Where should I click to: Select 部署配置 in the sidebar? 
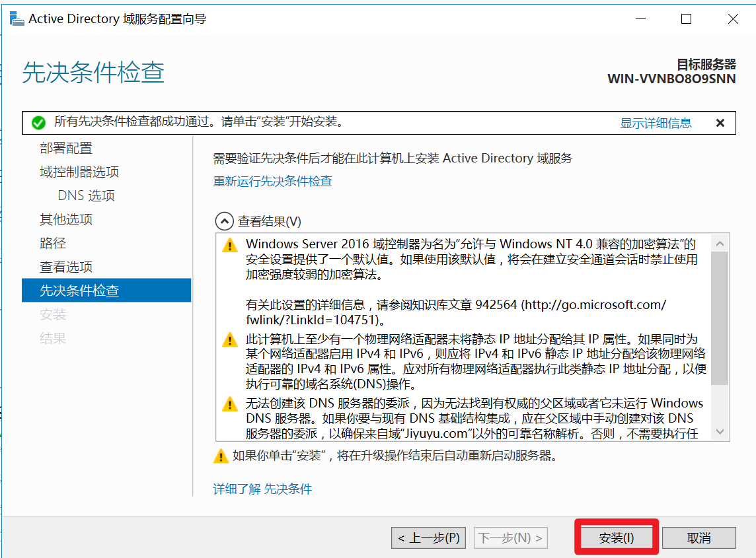[66, 148]
